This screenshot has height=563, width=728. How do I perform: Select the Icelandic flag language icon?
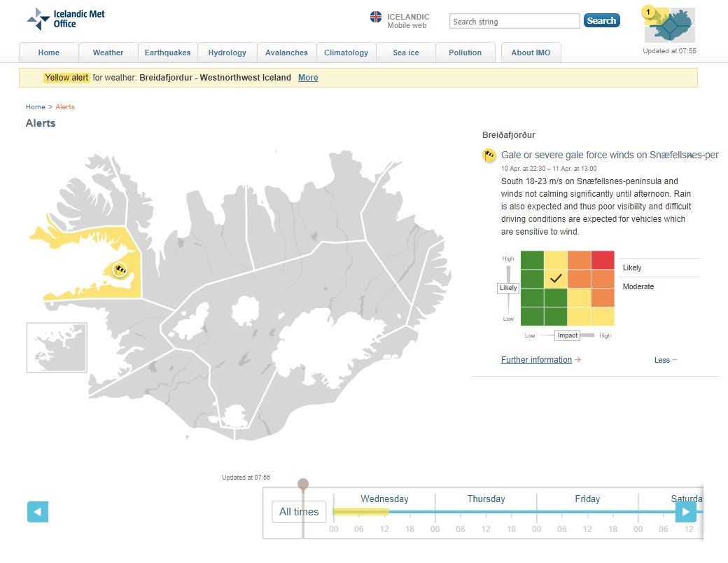375,17
